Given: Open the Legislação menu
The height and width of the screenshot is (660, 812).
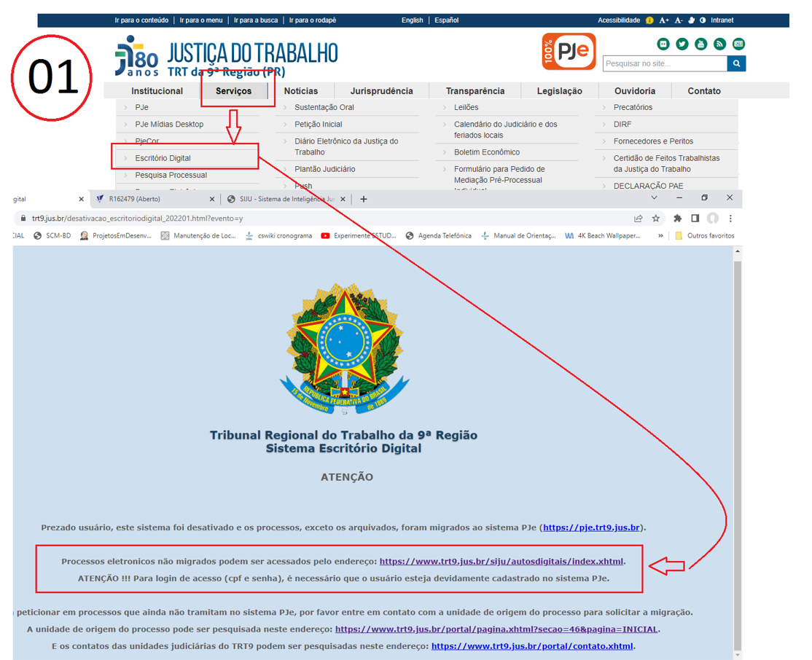Looking at the screenshot, I should [x=559, y=91].
